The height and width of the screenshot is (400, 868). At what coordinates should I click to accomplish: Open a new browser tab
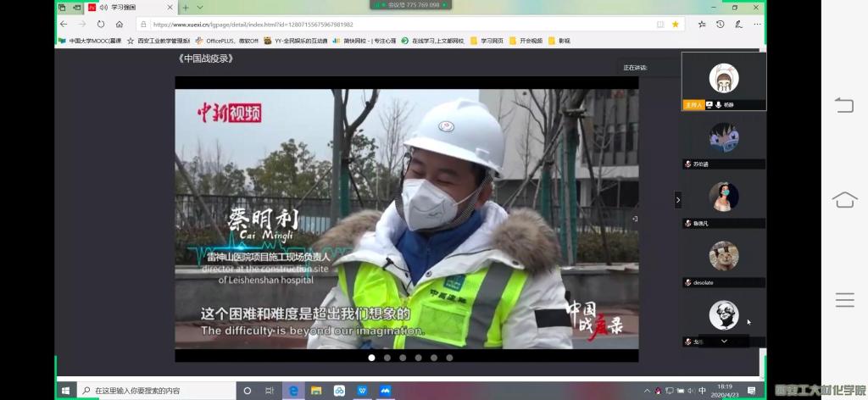point(186,8)
